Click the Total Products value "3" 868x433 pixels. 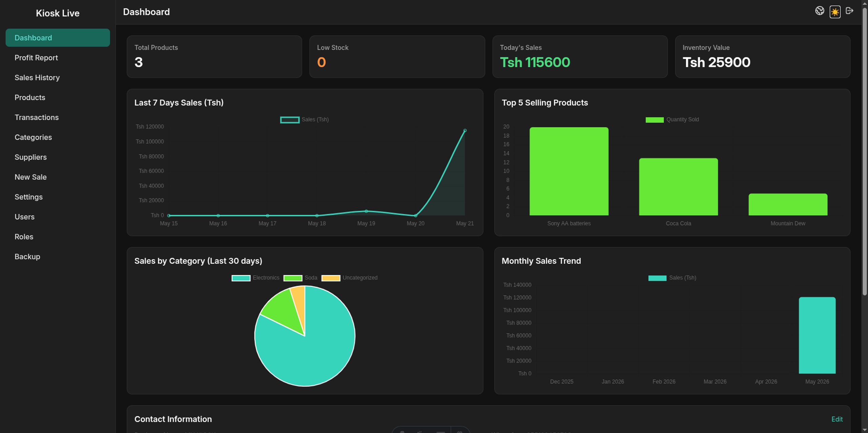tap(139, 62)
